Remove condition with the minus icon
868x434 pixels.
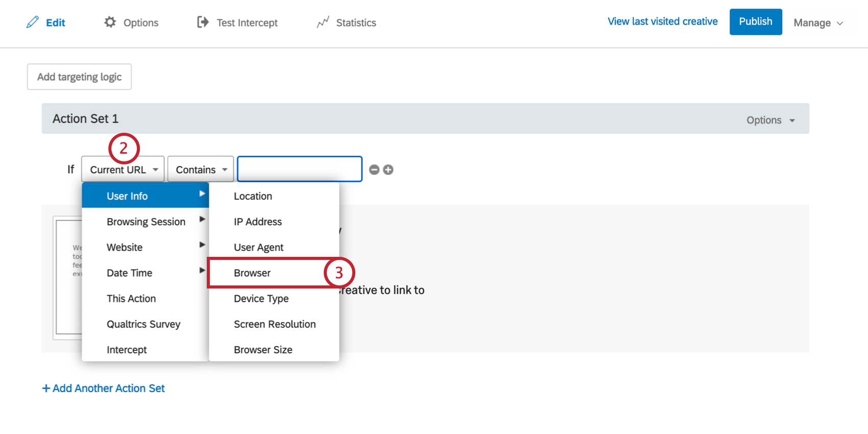pos(374,170)
